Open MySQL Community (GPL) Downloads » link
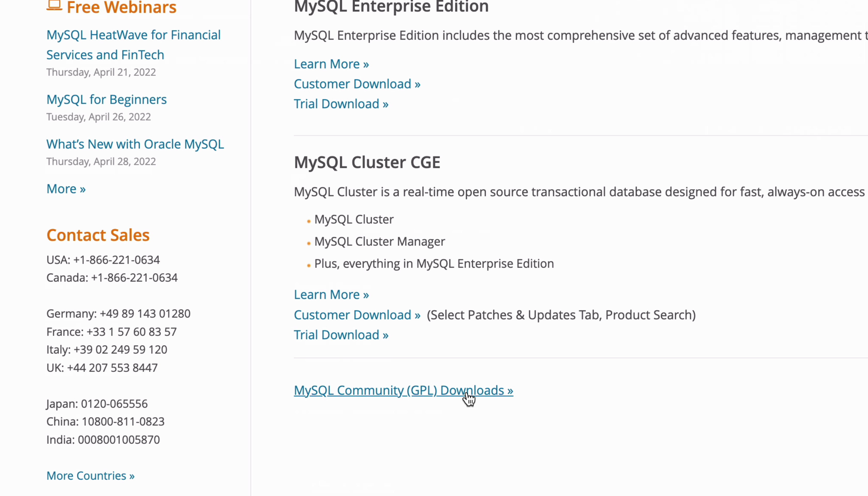Viewport: 868px width, 496px height. pyautogui.click(x=403, y=390)
